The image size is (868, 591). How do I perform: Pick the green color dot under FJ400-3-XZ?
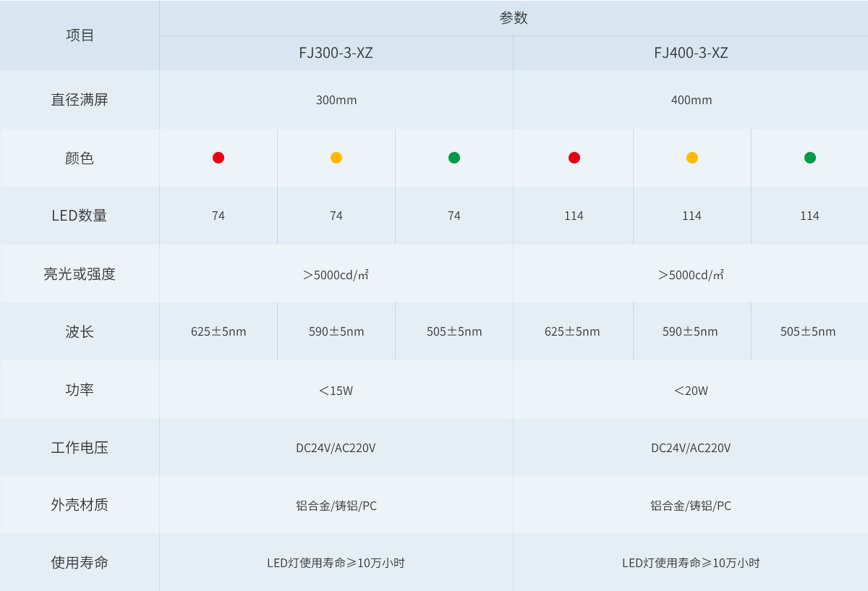coord(810,158)
